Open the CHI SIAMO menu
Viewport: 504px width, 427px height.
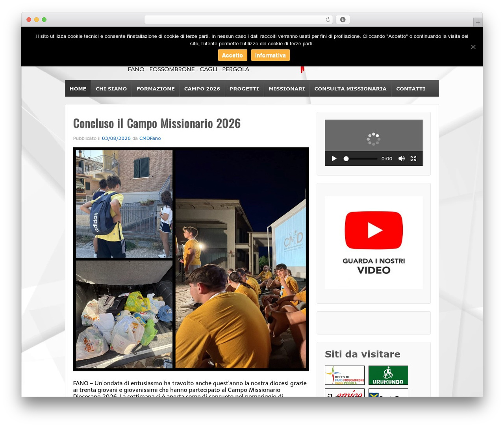point(111,89)
